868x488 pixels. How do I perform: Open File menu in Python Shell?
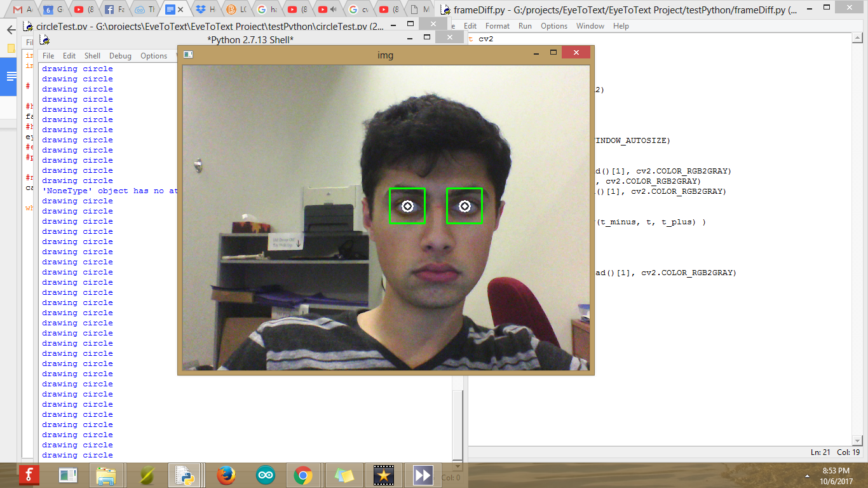point(48,56)
